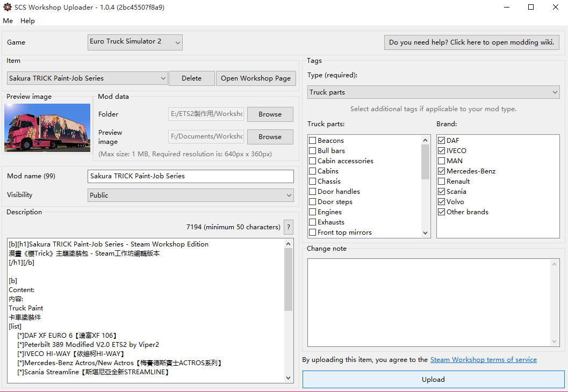Screen dimensions: 568x392
Task: Check the Bull bars checkbox
Action: [313, 150]
